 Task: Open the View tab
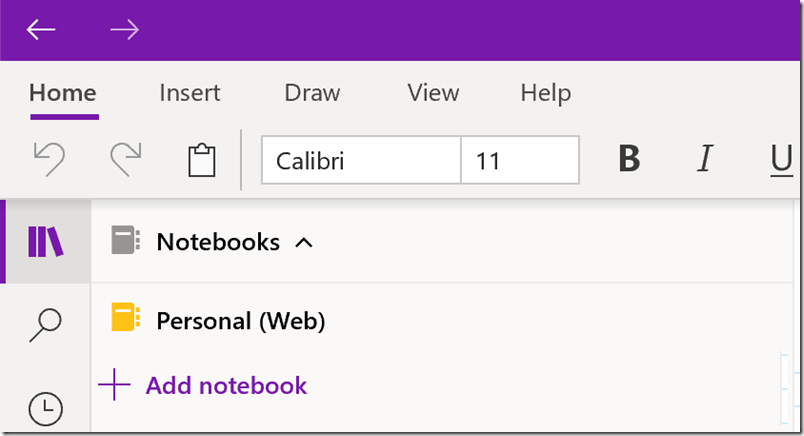tap(433, 93)
